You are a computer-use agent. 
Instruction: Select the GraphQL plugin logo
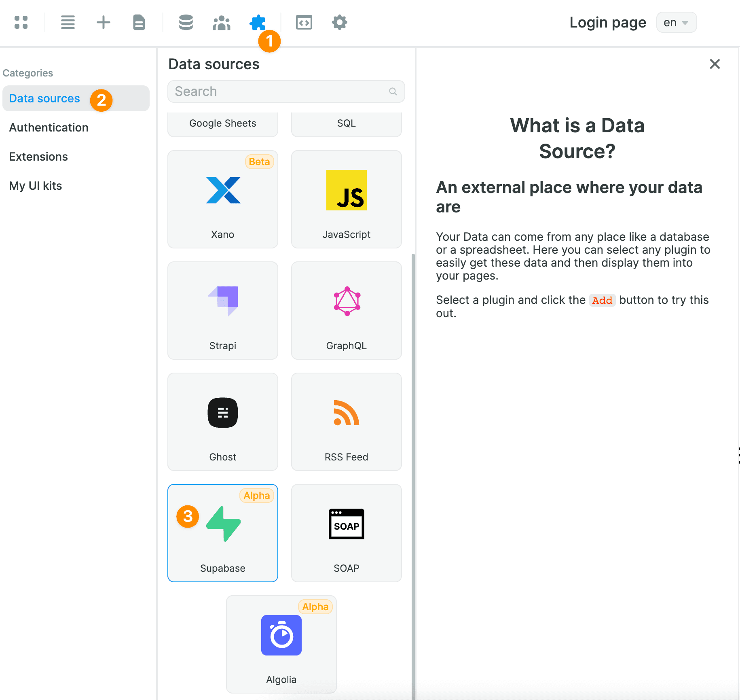click(x=347, y=301)
